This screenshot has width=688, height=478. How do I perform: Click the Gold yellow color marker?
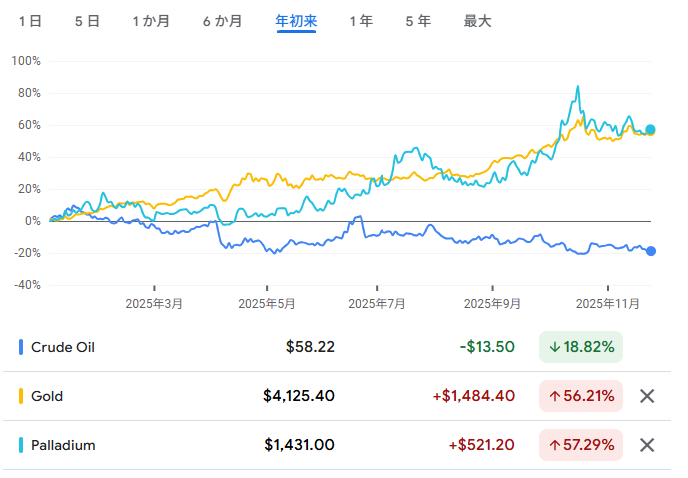point(21,396)
